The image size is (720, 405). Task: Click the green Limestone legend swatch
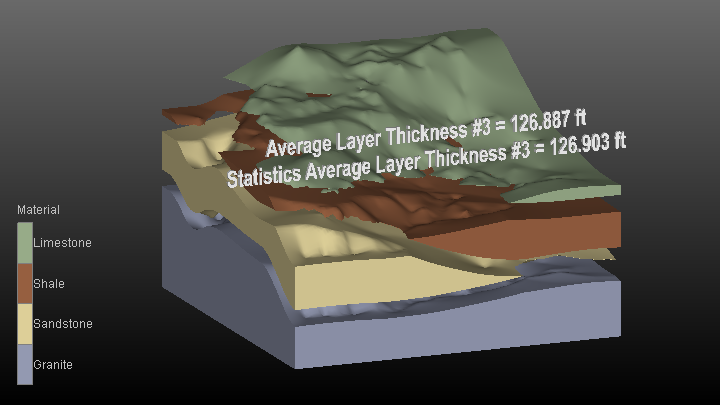click(24, 243)
